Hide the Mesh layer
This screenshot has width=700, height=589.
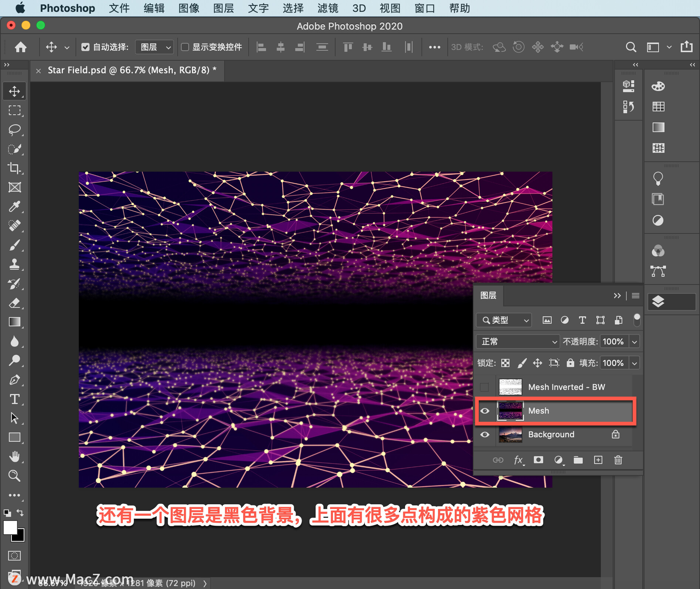485,411
